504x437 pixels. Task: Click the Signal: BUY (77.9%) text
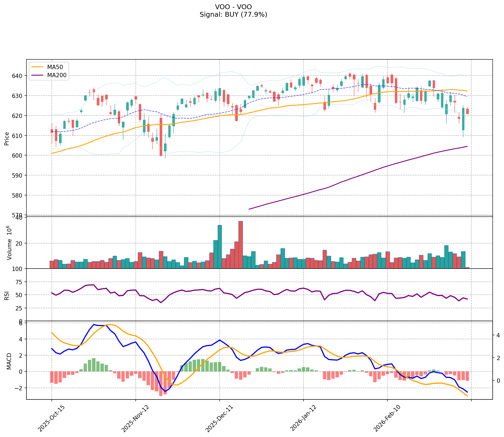(233, 15)
